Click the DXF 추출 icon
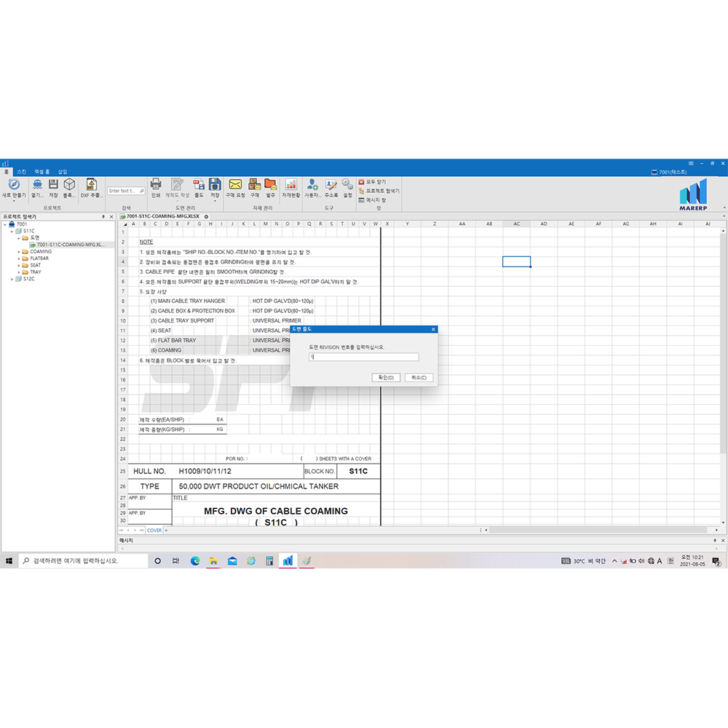728x728 pixels. [92, 185]
